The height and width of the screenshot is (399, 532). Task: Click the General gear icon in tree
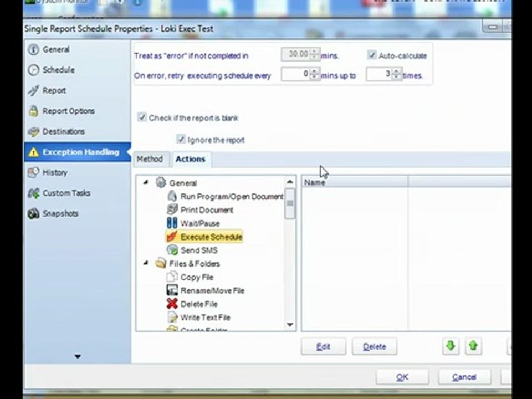point(161,182)
